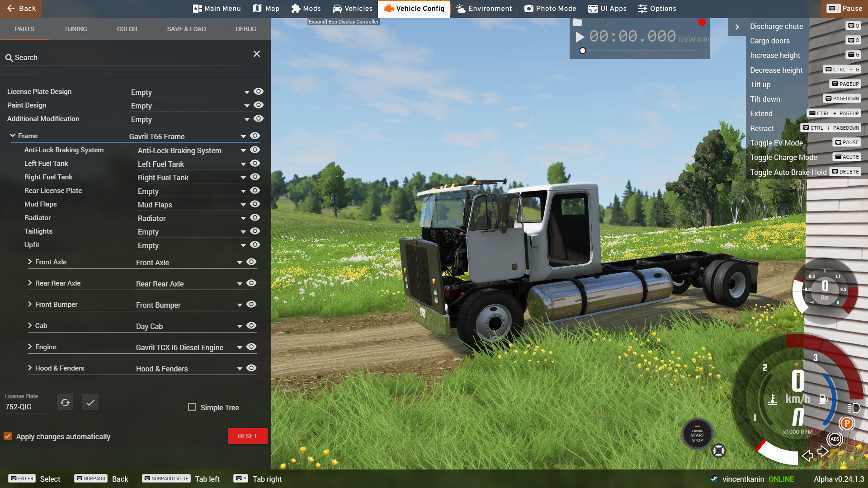Click Engine Start Stop button
The image size is (868, 488).
point(698,434)
